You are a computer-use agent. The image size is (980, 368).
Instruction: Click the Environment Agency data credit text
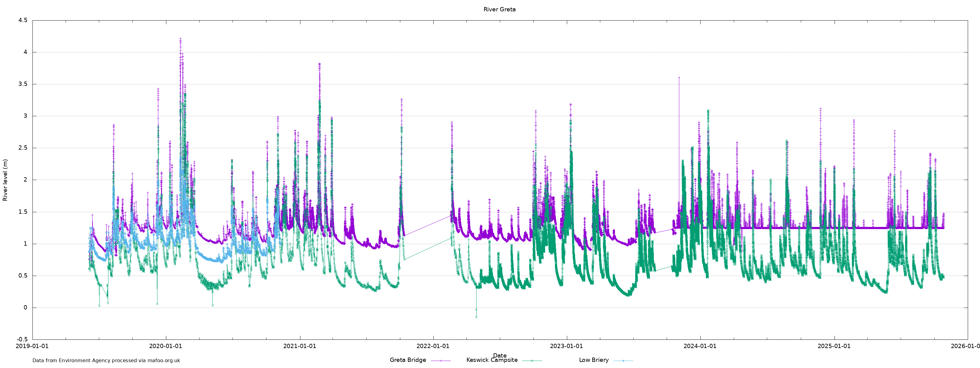pyautogui.click(x=106, y=360)
